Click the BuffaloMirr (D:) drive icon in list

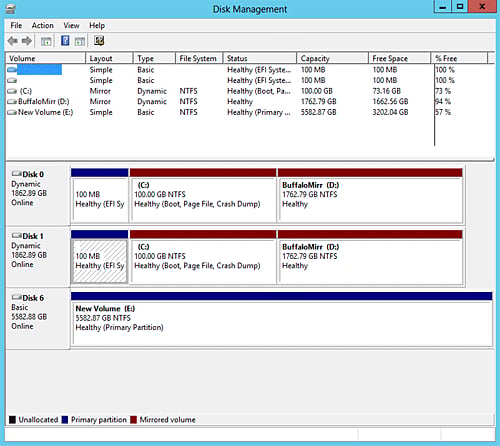pyautogui.click(x=12, y=102)
